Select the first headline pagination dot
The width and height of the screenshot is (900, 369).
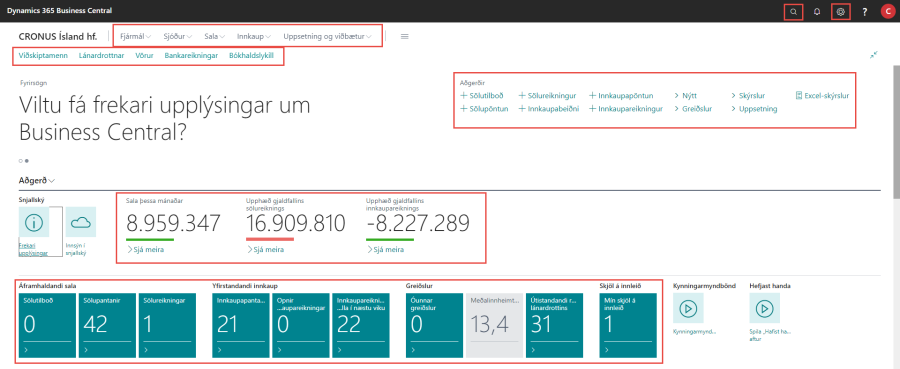point(21,161)
